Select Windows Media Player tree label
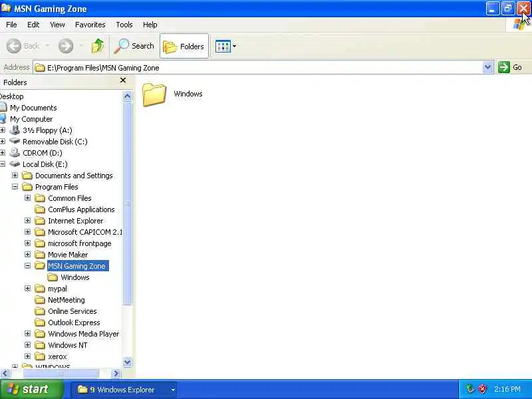The width and height of the screenshot is (532, 399). pos(84,334)
